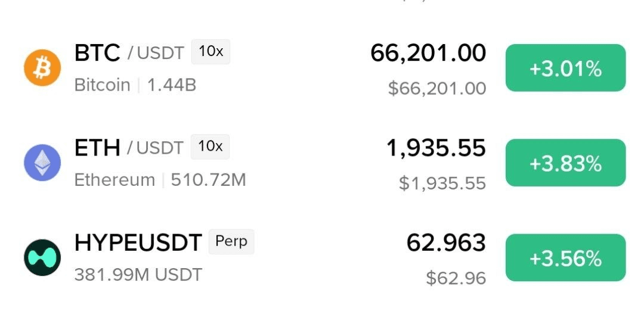Select the 10x leverage badge beside ETH
This screenshot has width=644, height=317.
click(x=210, y=147)
